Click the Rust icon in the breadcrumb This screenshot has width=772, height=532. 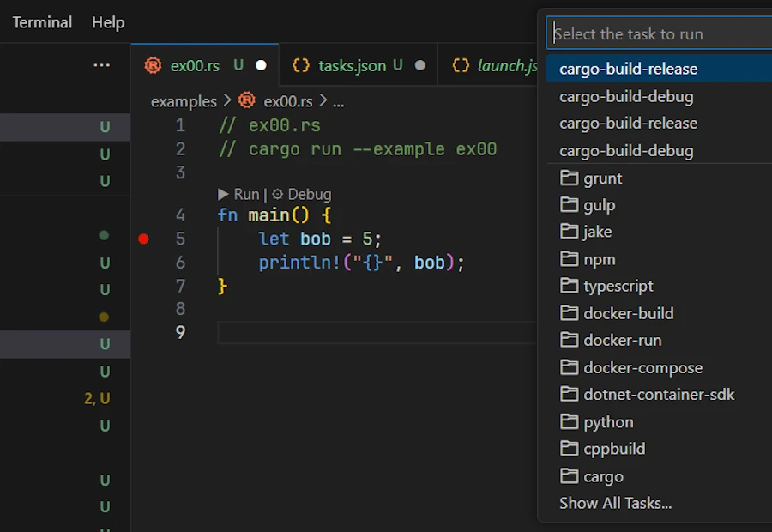pyautogui.click(x=247, y=100)
